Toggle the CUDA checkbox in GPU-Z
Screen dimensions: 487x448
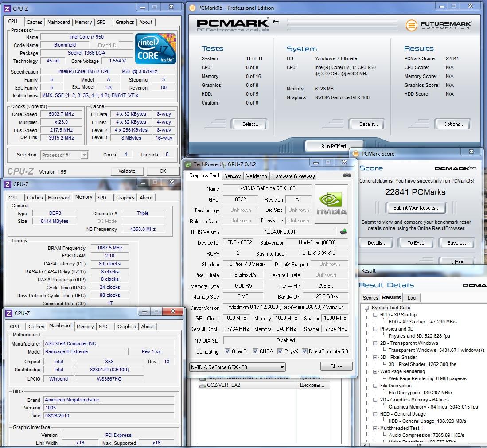pos(255,351)
